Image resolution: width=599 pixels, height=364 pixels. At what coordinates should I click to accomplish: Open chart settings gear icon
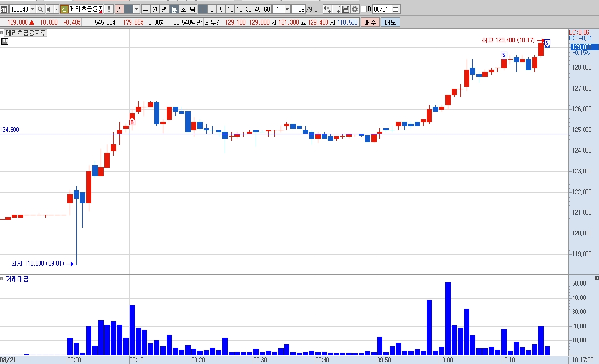coord(354,9)
